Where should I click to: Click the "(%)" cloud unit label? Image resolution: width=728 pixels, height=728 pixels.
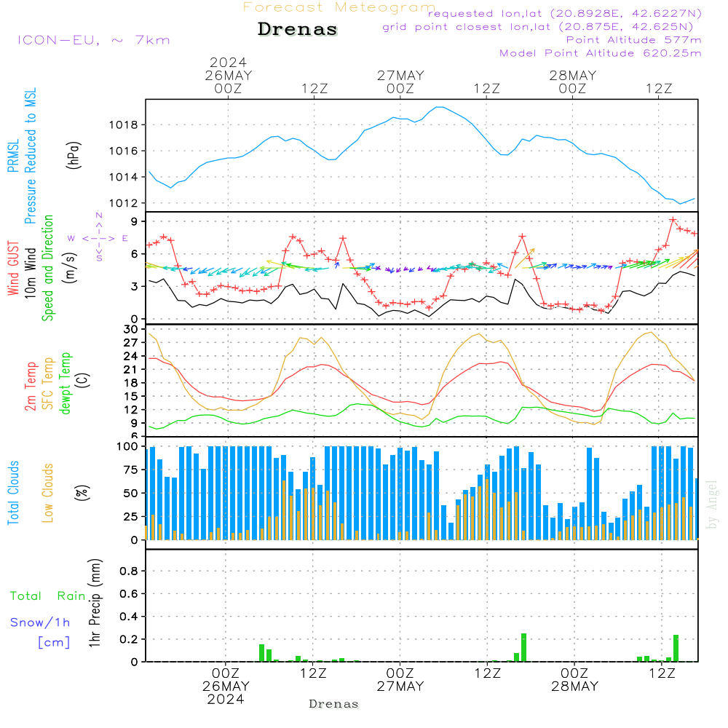click(x=82, y=493)
